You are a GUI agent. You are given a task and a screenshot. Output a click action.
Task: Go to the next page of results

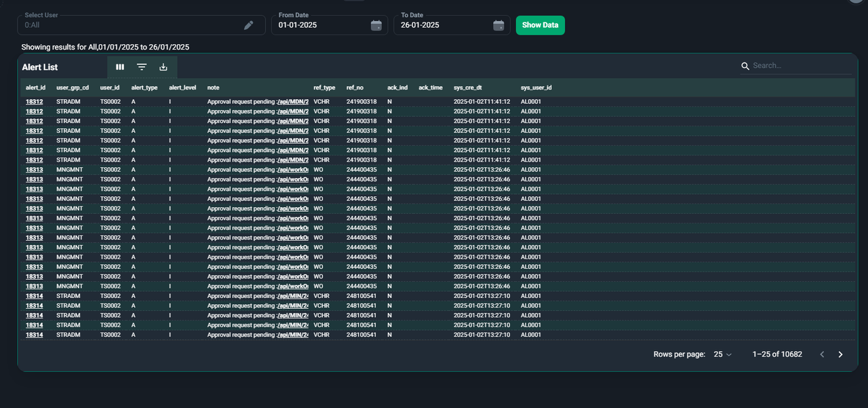point(840,354)
